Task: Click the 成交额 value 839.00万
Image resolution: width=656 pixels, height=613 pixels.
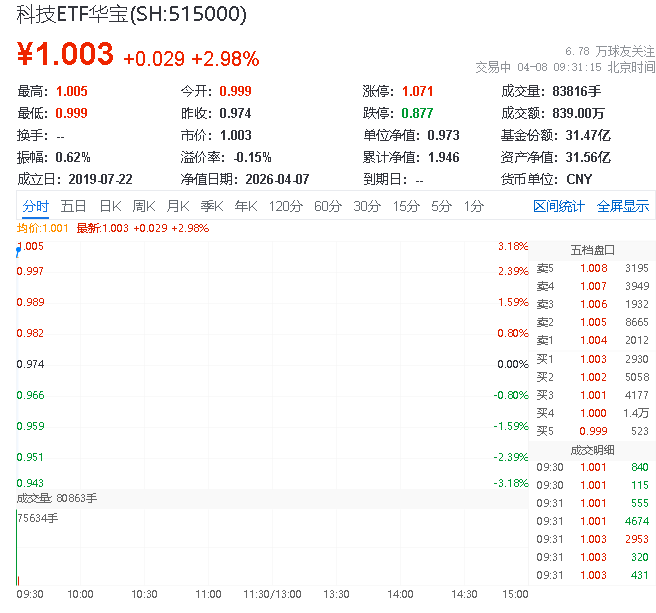Action: coord(578,113)
